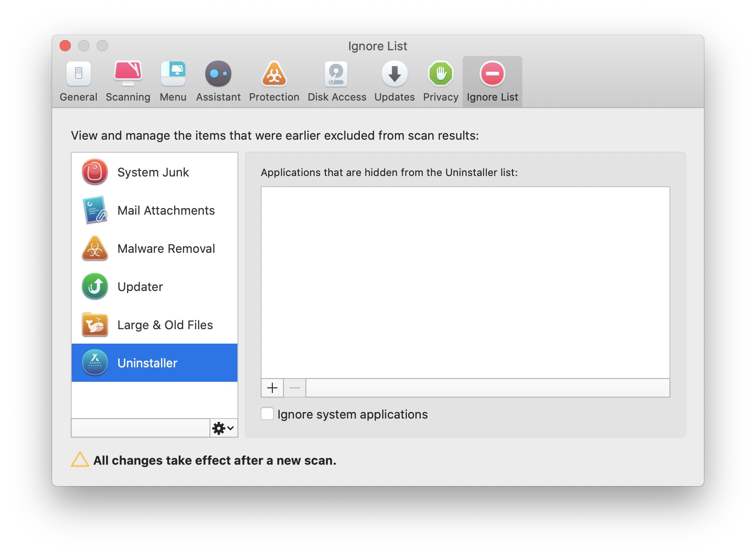Click the minus button to remove application
Image resolution: width=756 pixels, height=555 pixels.
(x=295, y=388)
